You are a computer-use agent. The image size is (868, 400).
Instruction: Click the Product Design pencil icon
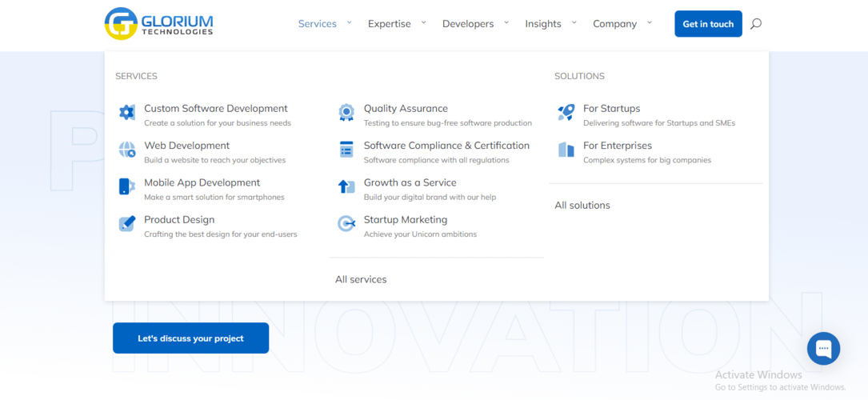126,224
